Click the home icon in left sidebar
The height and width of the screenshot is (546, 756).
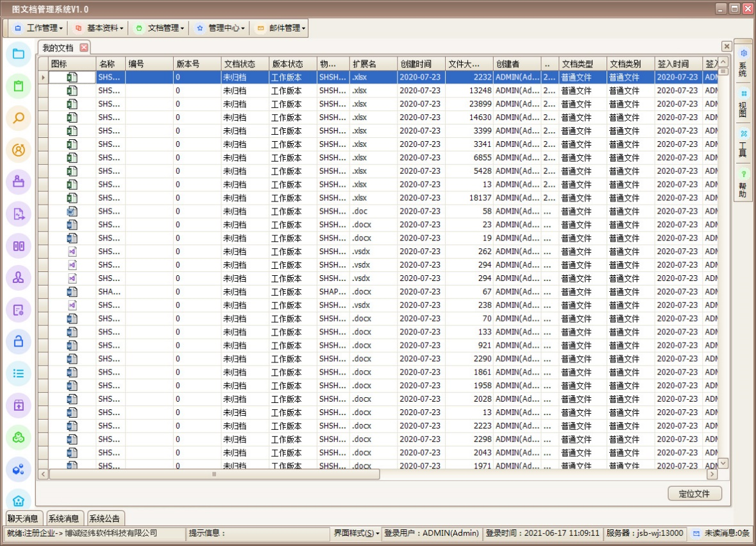tap(19, 501)
